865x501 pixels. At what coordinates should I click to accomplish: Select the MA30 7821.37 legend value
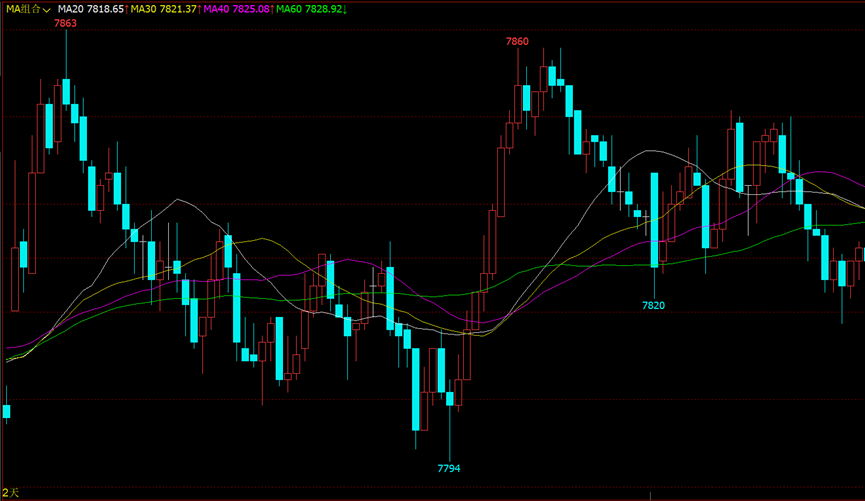point(165,9)
